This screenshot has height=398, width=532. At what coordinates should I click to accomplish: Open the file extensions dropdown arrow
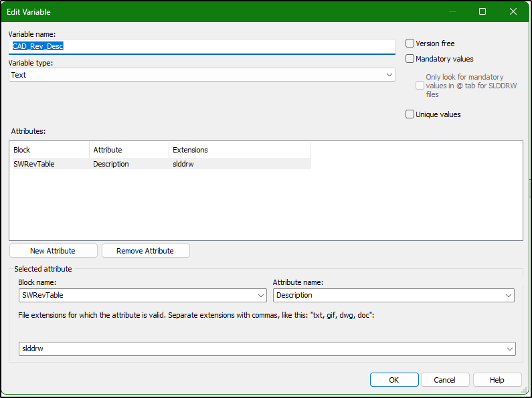point(511,349)
